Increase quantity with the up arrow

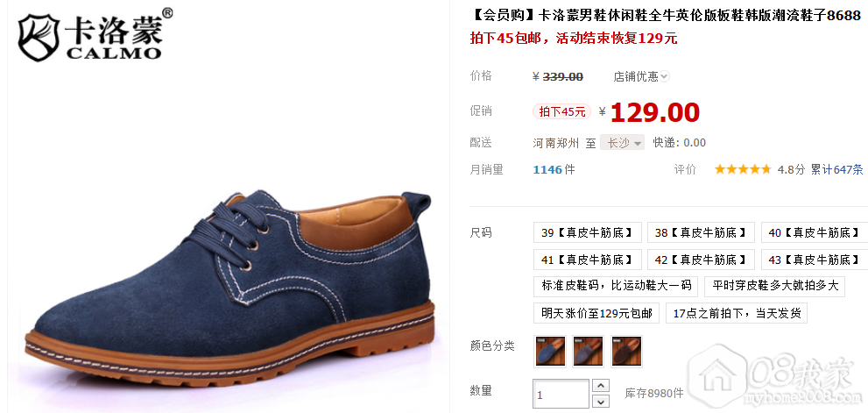click(x=601, y=386)
